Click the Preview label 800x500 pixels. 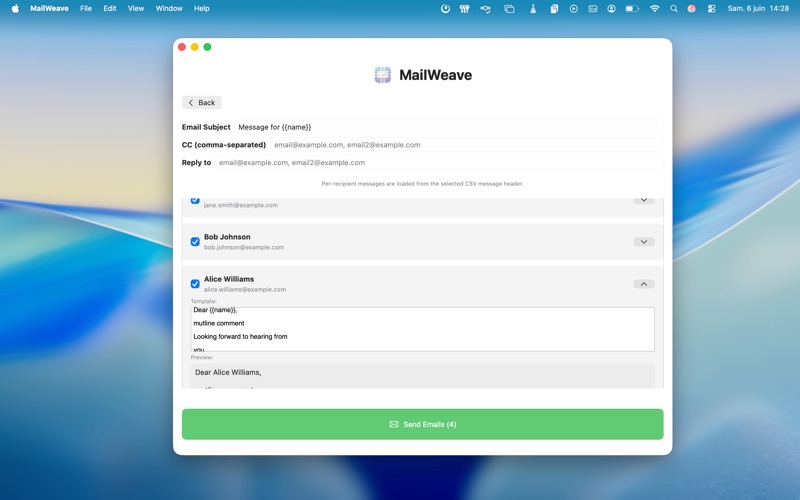point(202,358)
